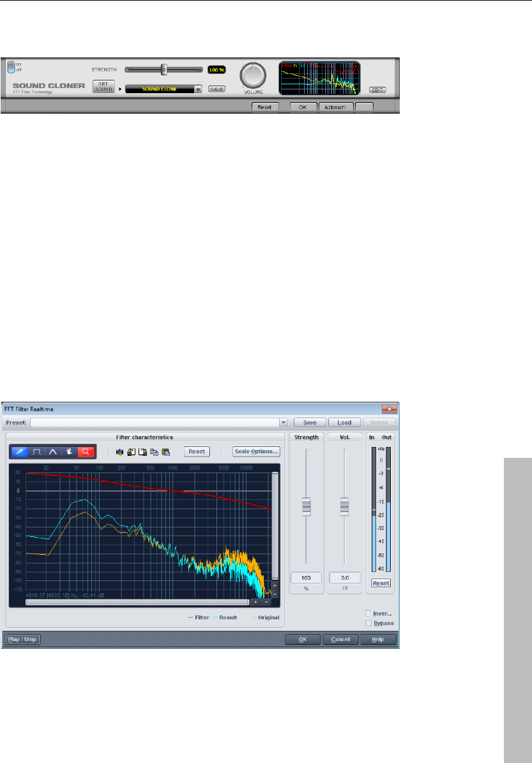Viewport: 532px width, 763px height.
Task: Click the Vol. vertical slider handle
Action: 345,506
